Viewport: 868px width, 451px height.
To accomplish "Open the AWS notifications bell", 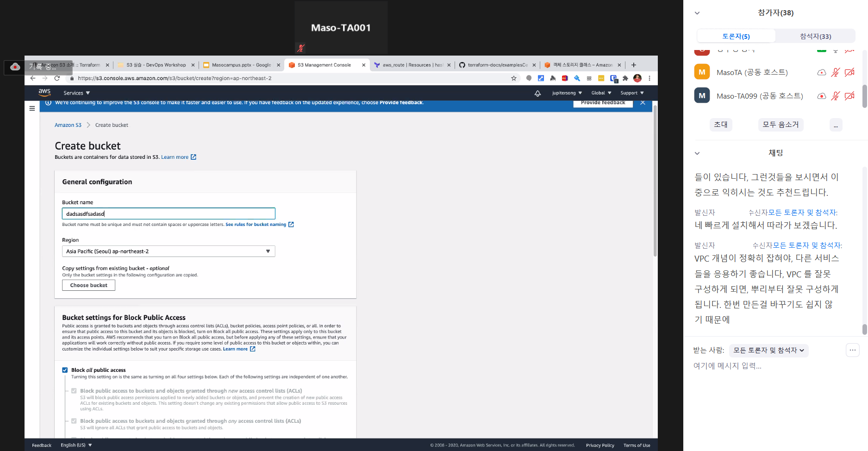I will pyautogui.click(x=537, y=93).
